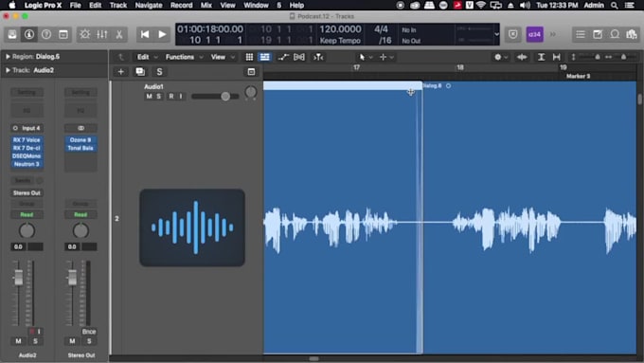Open Quick Help
644x363 pixels.
pos(46,34)
